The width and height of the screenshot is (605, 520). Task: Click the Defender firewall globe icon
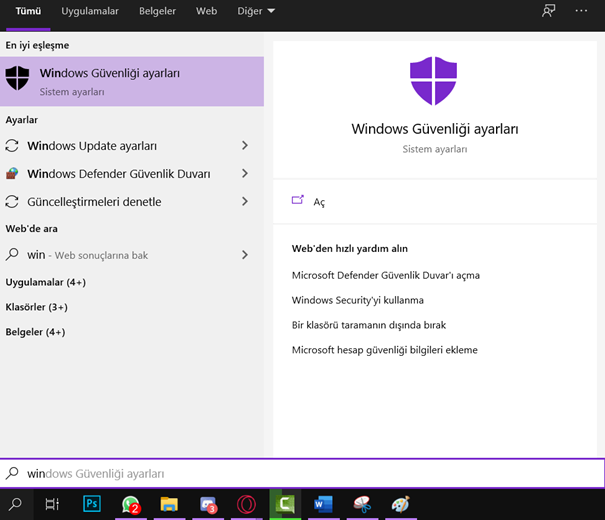click(12, 174)
